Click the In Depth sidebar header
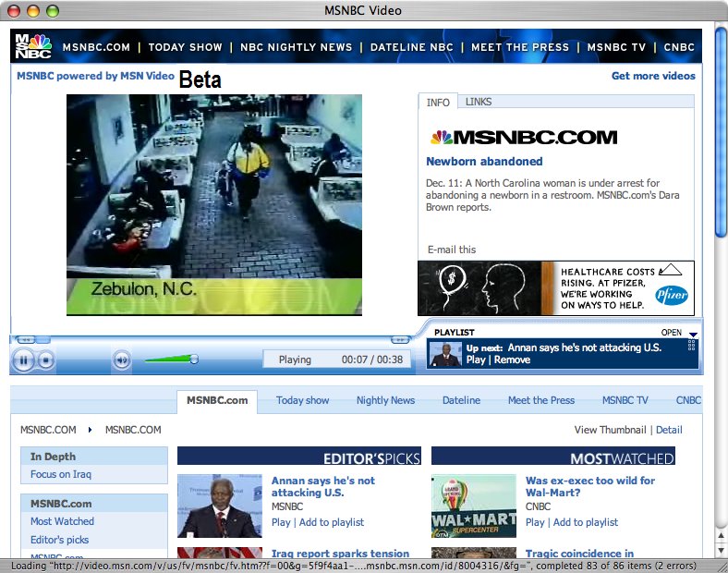This screenshot has height=573, width=728. pos(94,457)
